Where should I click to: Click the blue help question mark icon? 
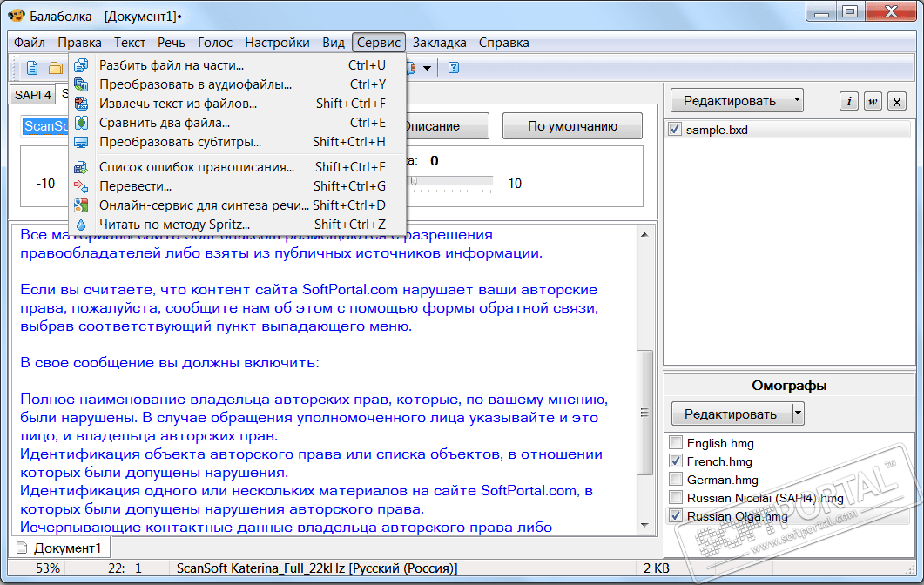(x=454, y=68)
